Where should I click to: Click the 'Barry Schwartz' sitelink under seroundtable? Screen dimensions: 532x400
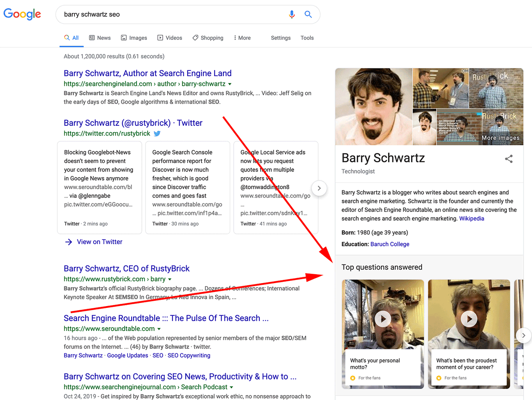pyautogui.click(x=83, y=355)
